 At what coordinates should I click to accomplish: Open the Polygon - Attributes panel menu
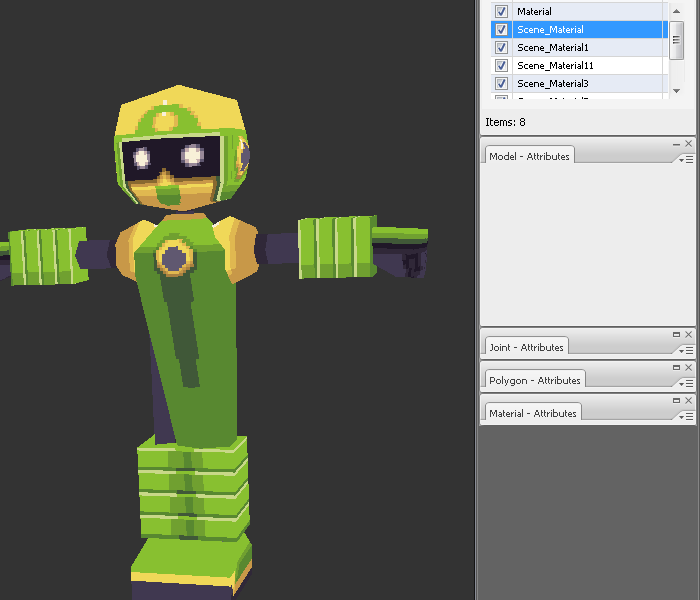[x=686, y=383]
